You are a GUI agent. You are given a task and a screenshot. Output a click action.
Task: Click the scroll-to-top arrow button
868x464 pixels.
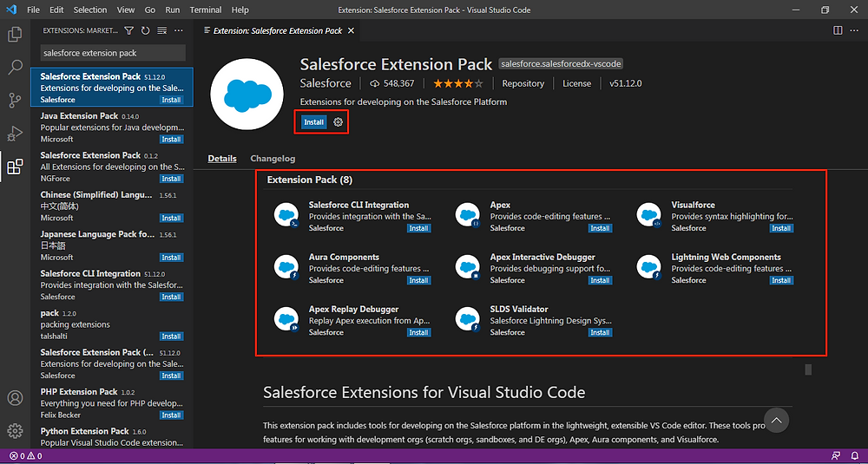tap(776, 421)
